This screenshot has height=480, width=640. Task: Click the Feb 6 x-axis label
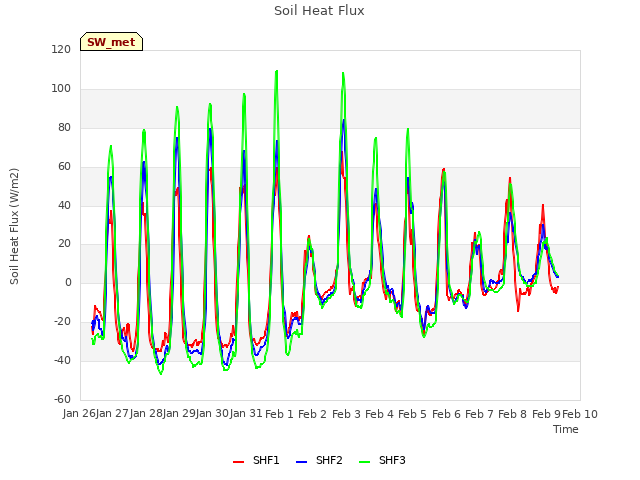446,414
